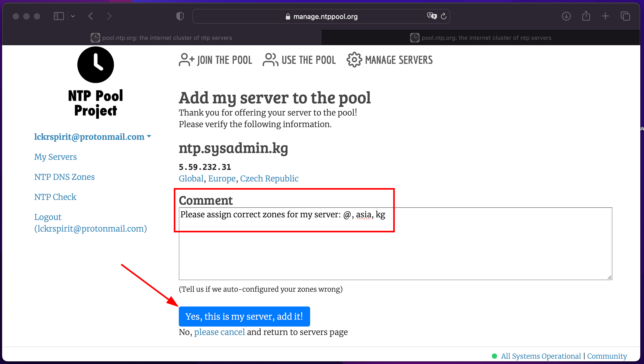The width and height of the screenshot is (644, 364).
Task: Select the second pool.ntp.org tab
Action: coord(480,38)
